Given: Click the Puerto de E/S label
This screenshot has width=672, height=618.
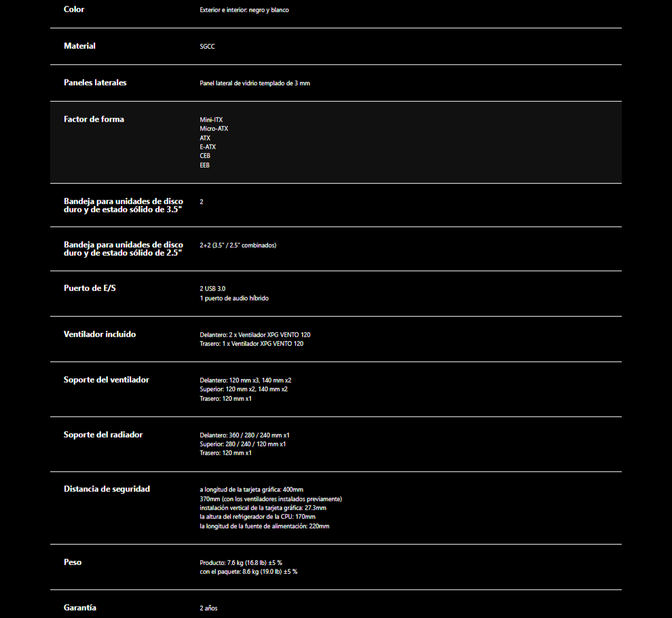Looking at the screenshot, I should tap(90, 288).
